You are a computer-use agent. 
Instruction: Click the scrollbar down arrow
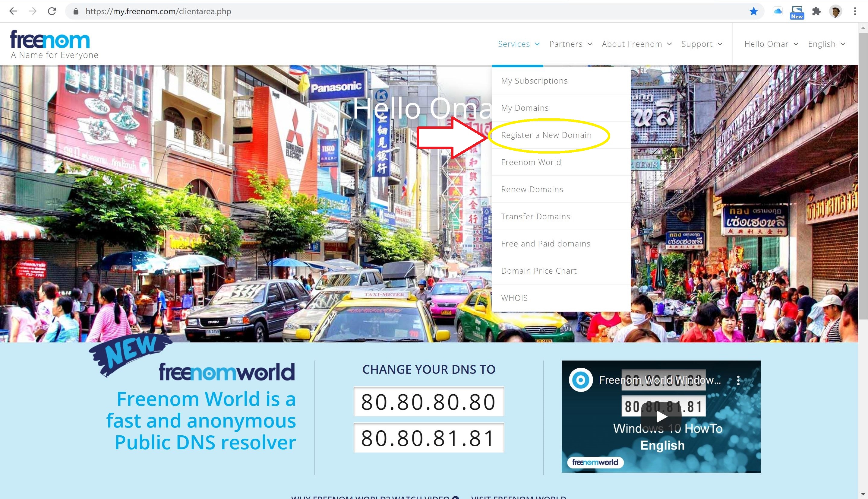(863, 494)
